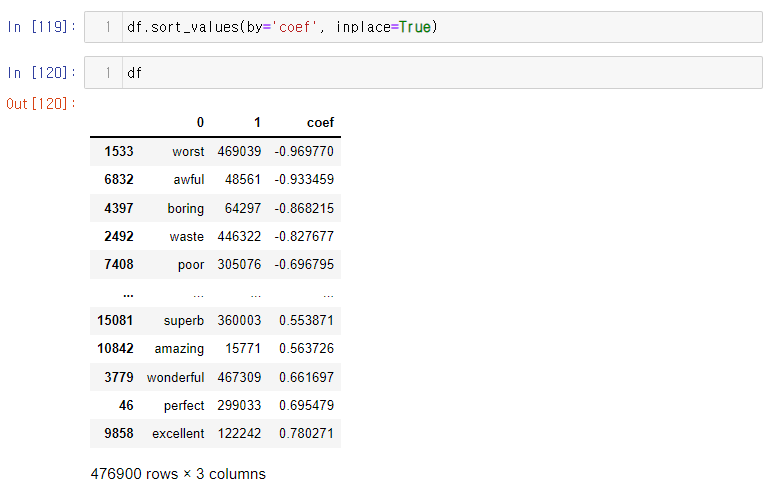
Task: Select value 15771 in amazing row
Action: (x=243, y=348)
